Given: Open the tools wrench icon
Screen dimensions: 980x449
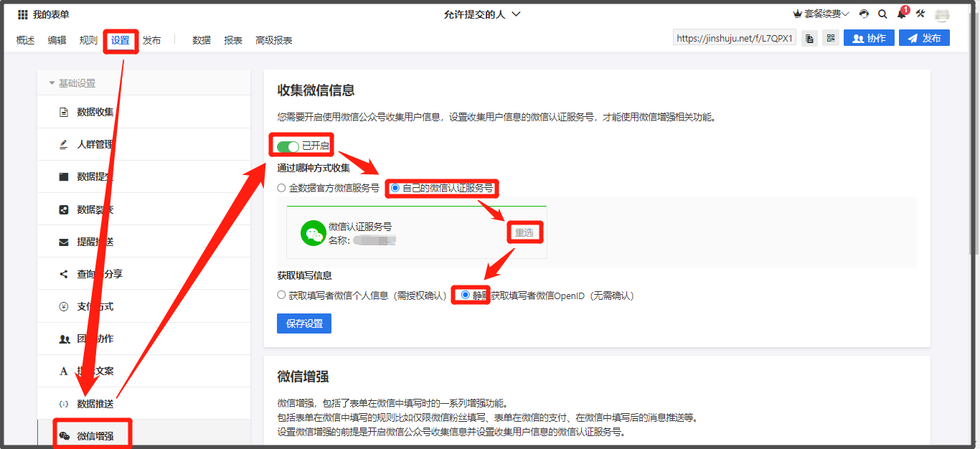Looking at the screenshot, I should 920,14.
